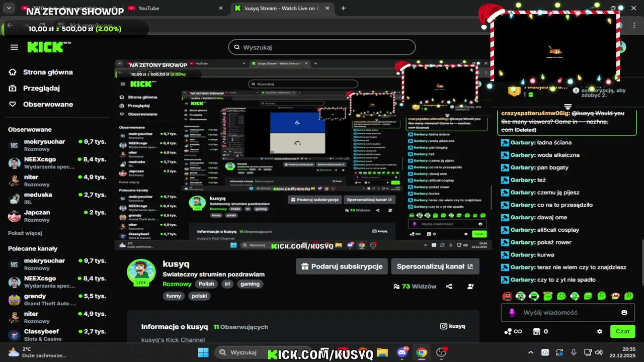
Task: Open Obserwowane in the sidebar menu
Action: (x=41, y=104)
